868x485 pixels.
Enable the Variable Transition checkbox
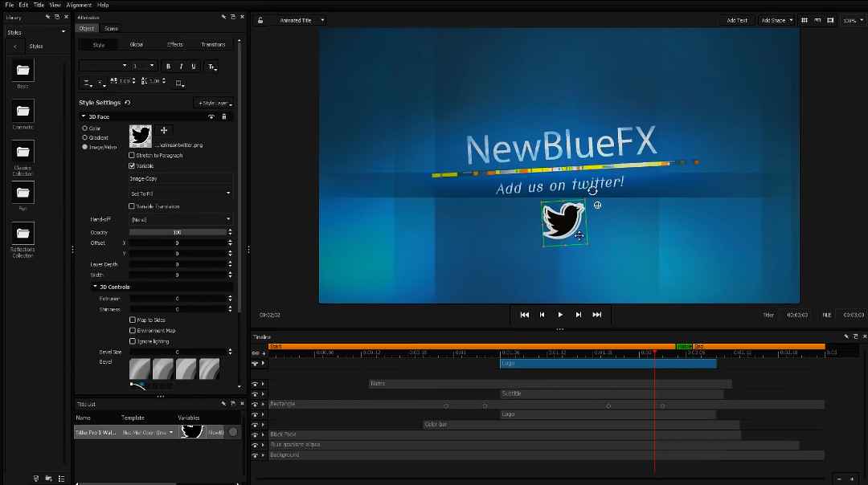click(132, 206)
